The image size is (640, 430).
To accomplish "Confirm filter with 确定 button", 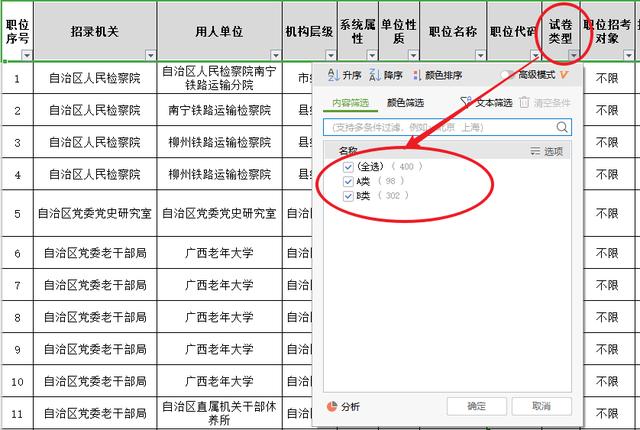I will click(x=476, y=406).
